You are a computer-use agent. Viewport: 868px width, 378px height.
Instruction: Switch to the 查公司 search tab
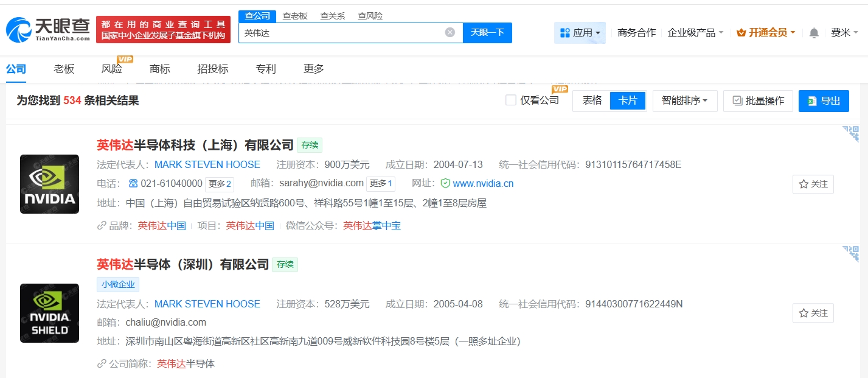(257, 16)
